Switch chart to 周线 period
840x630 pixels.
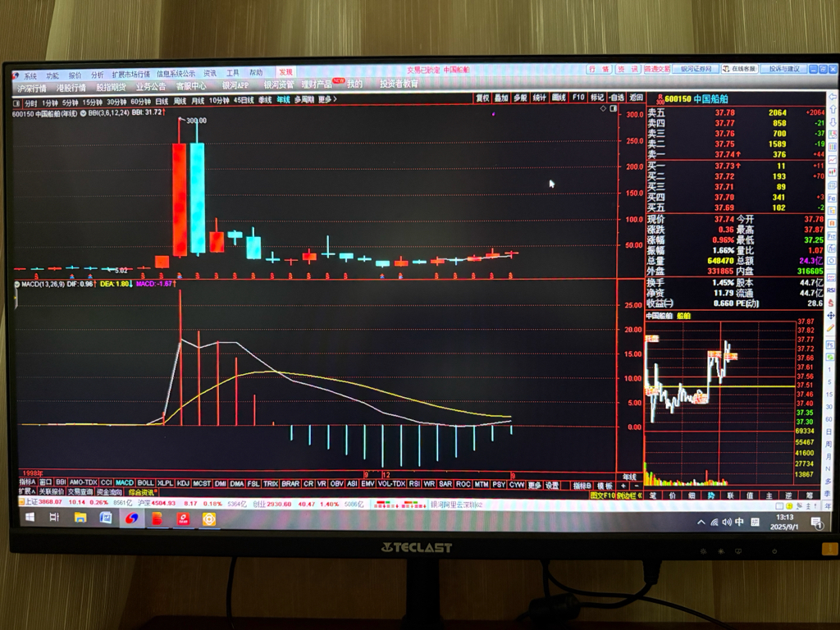[x=180, y=101]
